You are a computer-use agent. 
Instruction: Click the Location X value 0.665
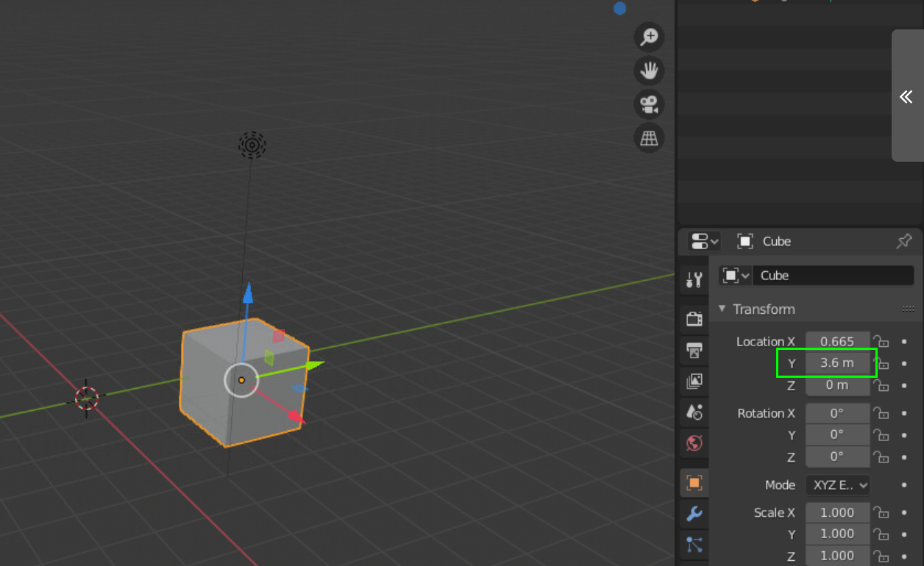click(838, 341)
